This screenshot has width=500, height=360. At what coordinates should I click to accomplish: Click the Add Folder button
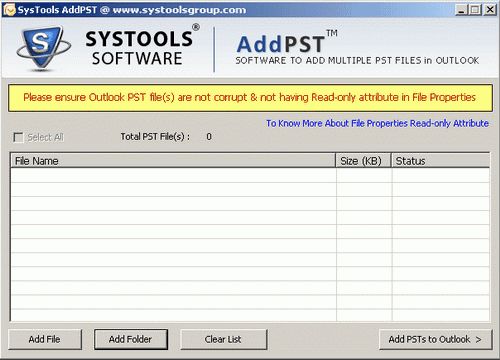[131, 339]
